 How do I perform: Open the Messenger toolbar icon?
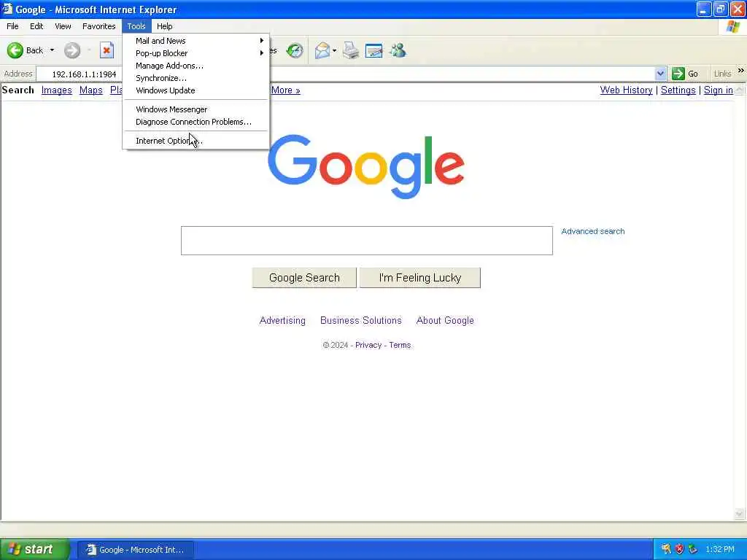coord(398,50)
